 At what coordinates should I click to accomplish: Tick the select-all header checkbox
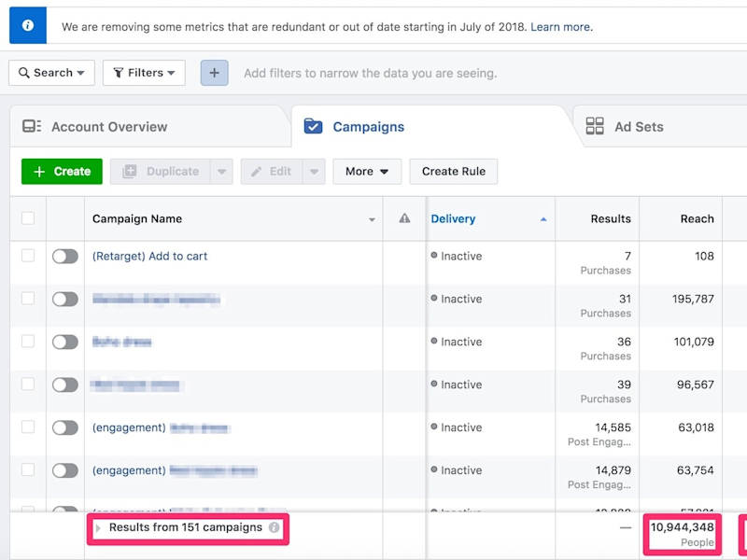tap(28, 218)
